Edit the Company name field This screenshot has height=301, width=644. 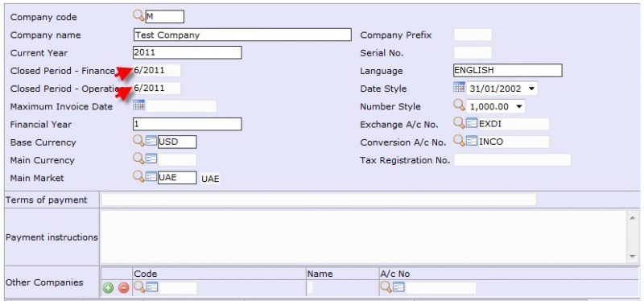click(242, 35)
